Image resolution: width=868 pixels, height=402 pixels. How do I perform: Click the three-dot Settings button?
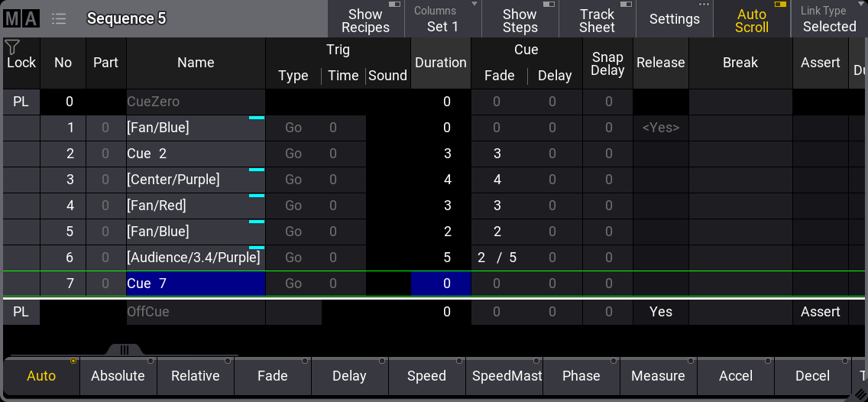(674, 19)
